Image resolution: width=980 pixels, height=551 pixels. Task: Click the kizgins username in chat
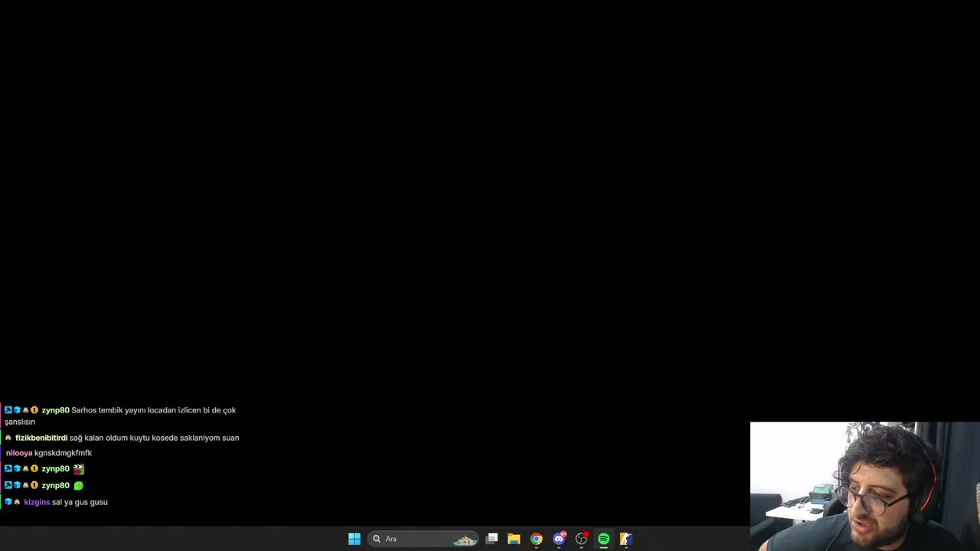pos(37,502)
